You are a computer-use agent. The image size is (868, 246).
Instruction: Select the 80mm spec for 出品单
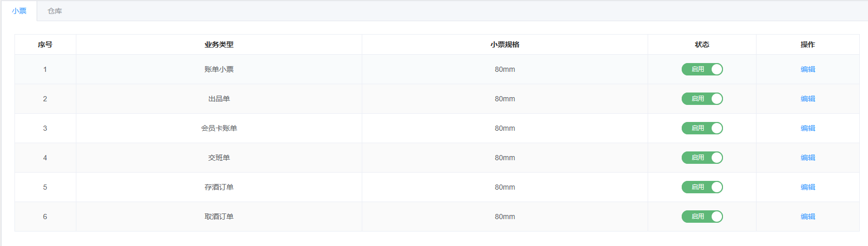(505, 99)
